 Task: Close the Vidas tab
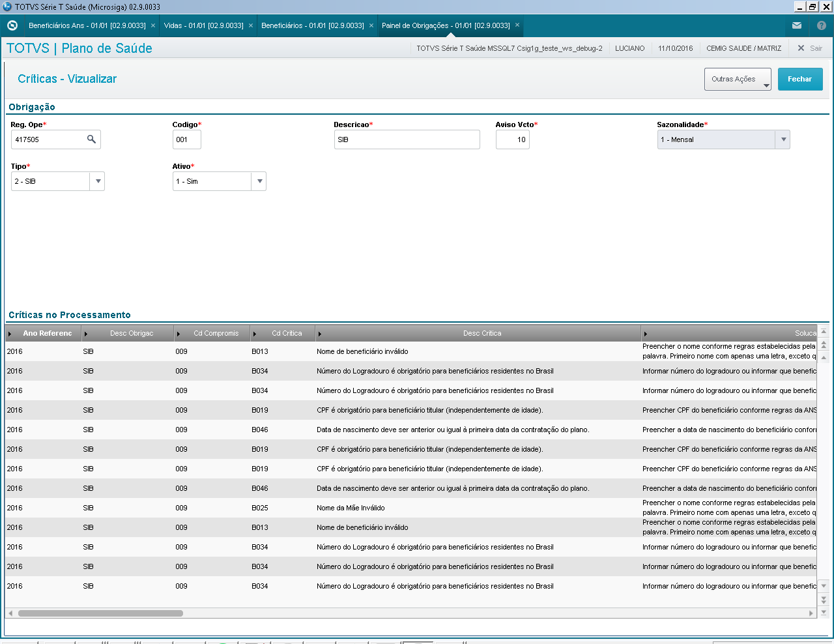[251, 25]
